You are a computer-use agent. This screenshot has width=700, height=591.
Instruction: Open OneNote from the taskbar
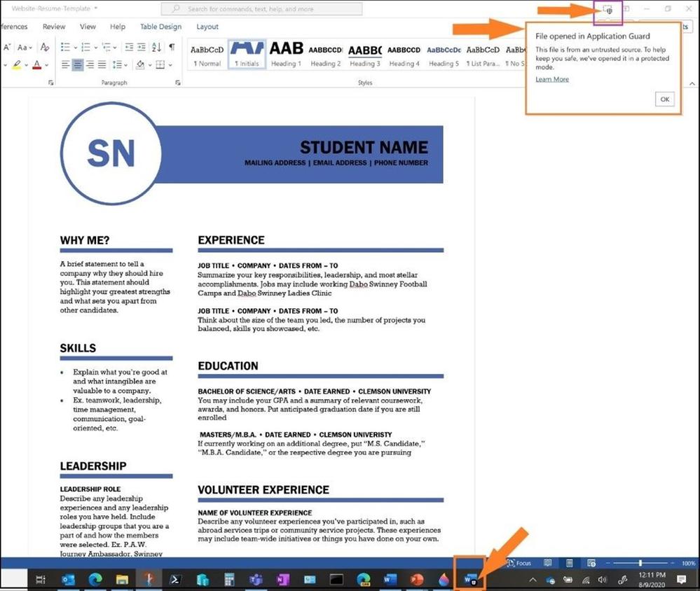click(x=282, y=579)
